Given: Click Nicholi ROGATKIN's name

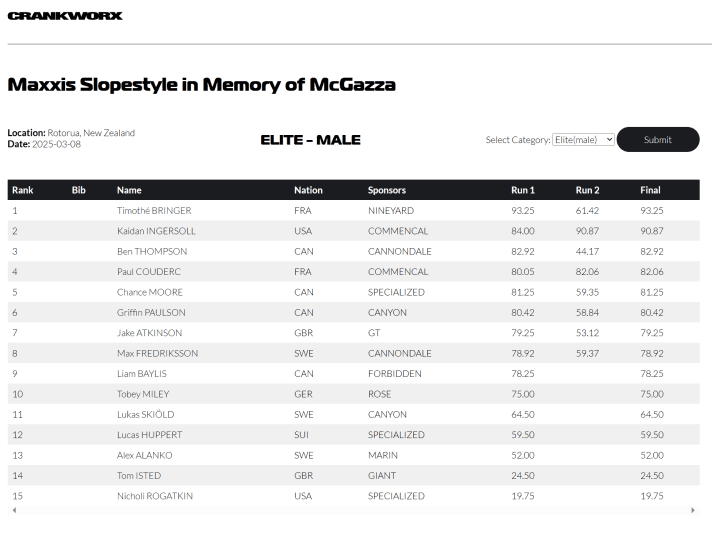Looking at the screenshot, I should [155, 496].
